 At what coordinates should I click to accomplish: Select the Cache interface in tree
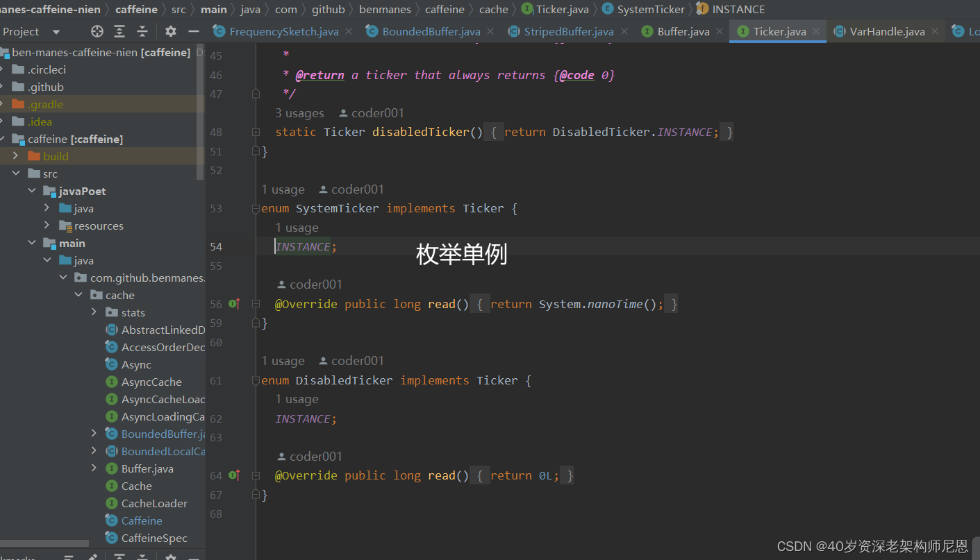[136, 486]
